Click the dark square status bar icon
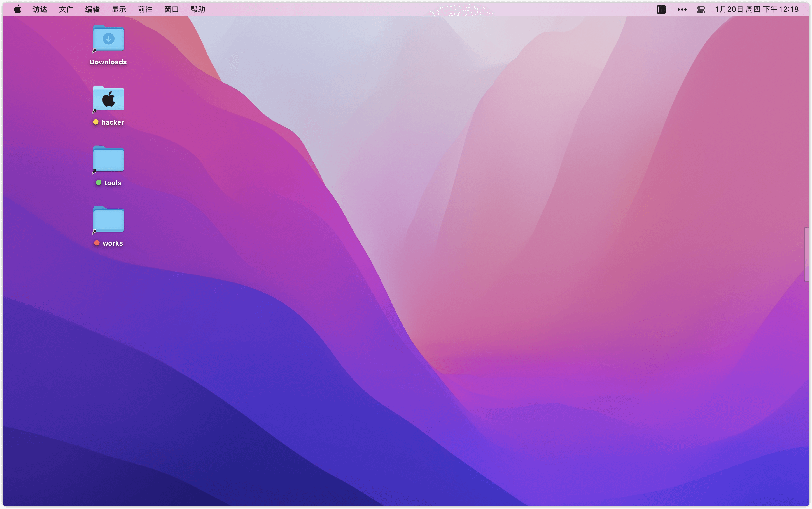Image resolution: width=812 pixels, height=509 pixels. 661,10
